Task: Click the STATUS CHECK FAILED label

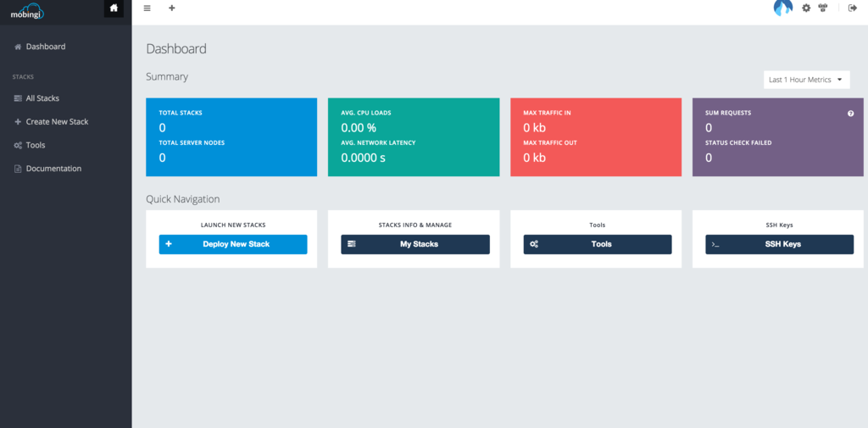Action: pos(738,143)
